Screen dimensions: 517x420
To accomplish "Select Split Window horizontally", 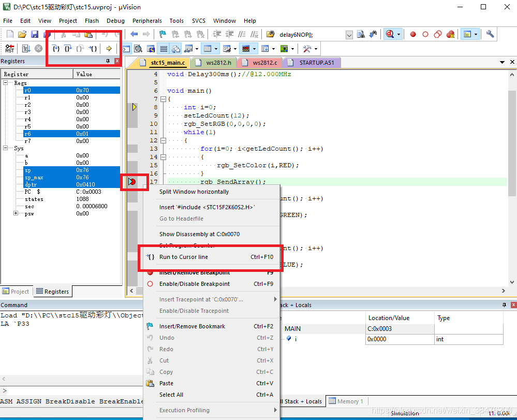I will point(211,192).
